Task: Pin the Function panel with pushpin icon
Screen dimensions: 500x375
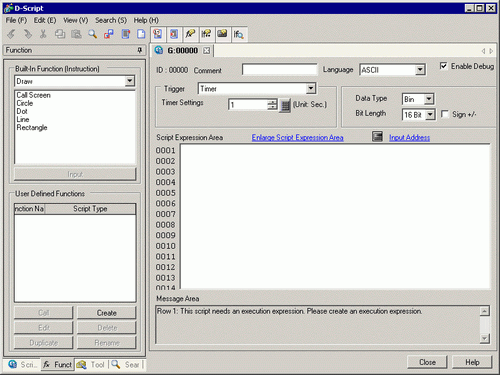Action: coord(140,50)
